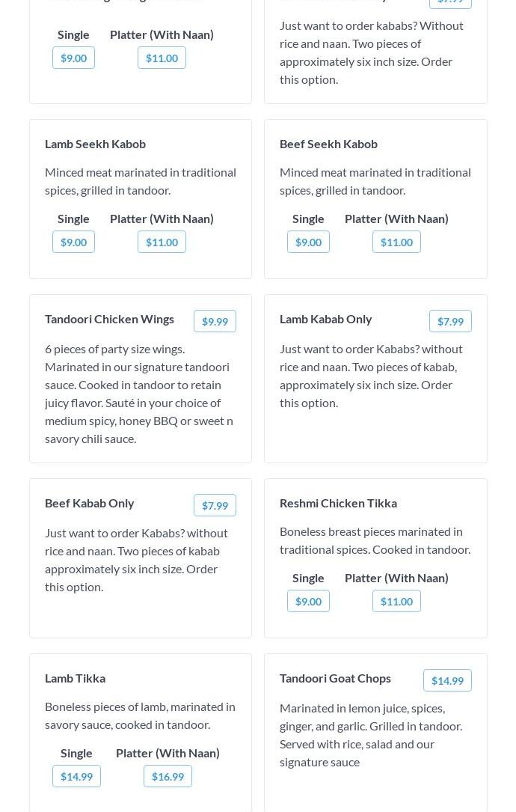Viewport: 516px width, 812px height.
Task: Open Beef Seekh Kabob item title
Action: (328, 143)
